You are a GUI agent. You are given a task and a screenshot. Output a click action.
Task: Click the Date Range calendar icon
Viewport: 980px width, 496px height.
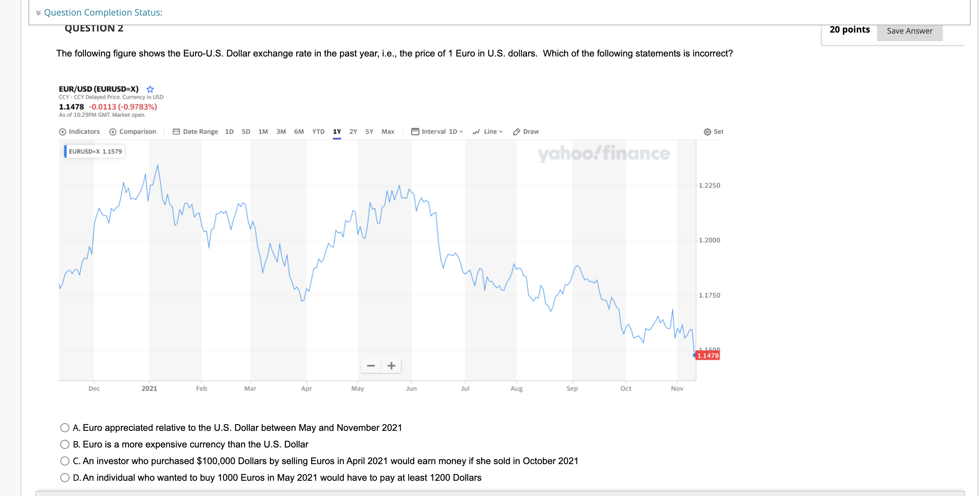tap(177, 131)
